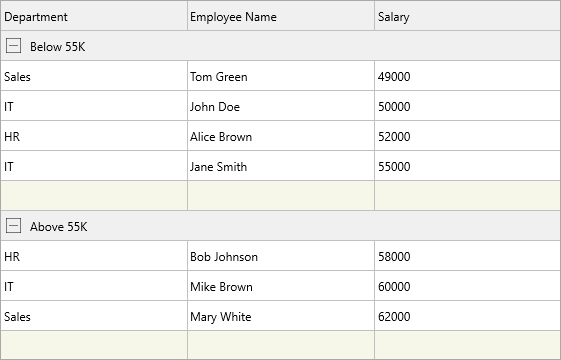Screen dimensions: 561x360
Task: Click the Above 55K group label
Action: coord(59,227)
